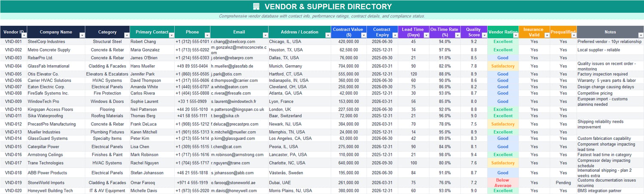Screen dimensions: 644x194
Task: Click the Preferred vendor - 10yr relationship note
Action: click(x=611, y=42)
